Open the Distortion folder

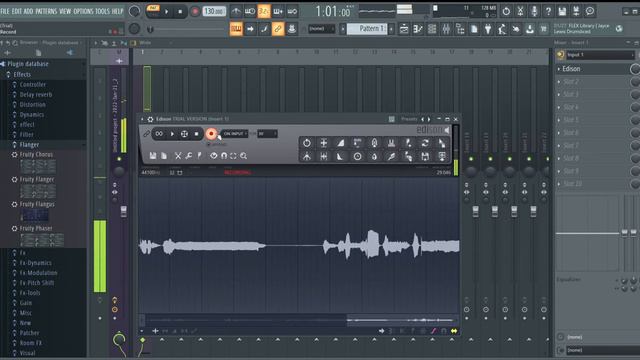[33, 104]
